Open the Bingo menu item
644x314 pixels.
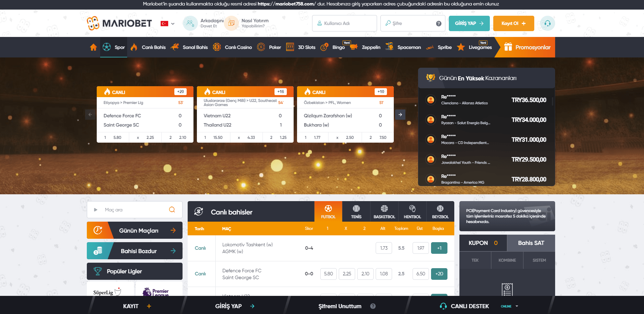[x=333, y=47]
